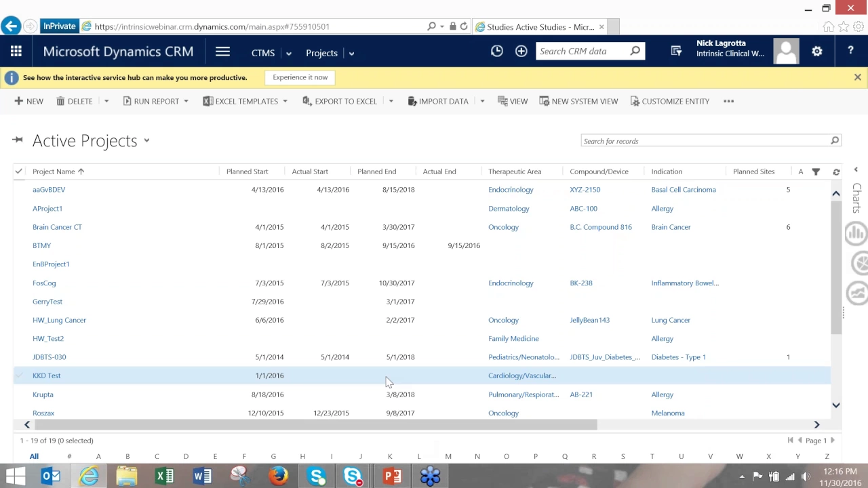Click the Projects menu item
The width and height of the screenshot is (868, 488).
click(x=321, y=53)
